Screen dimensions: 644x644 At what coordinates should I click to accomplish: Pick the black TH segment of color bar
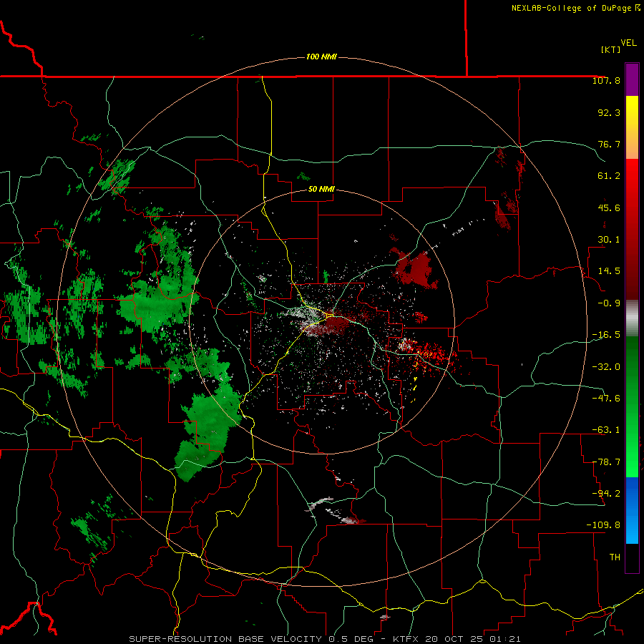pyautogui.click(x=632, y=557)
